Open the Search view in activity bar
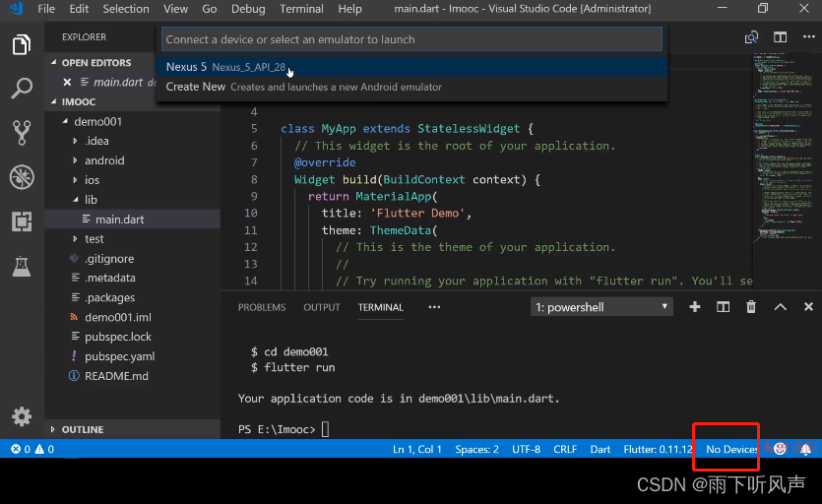The width and height of the screenshot is (822, 504). (22, 89)
